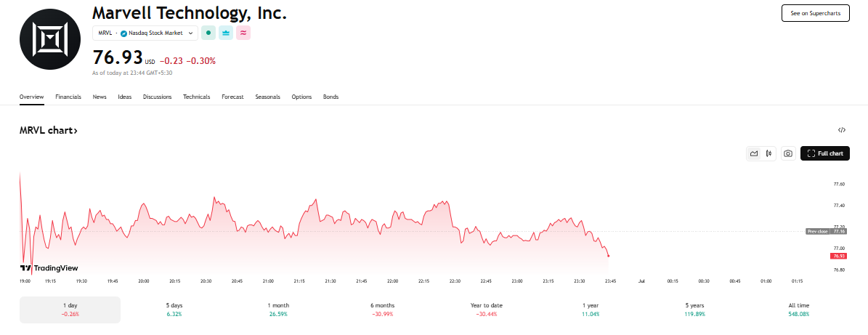Screen dimensions: 868x335
Task: Click the green market open status icon
Action: point(208,33)
